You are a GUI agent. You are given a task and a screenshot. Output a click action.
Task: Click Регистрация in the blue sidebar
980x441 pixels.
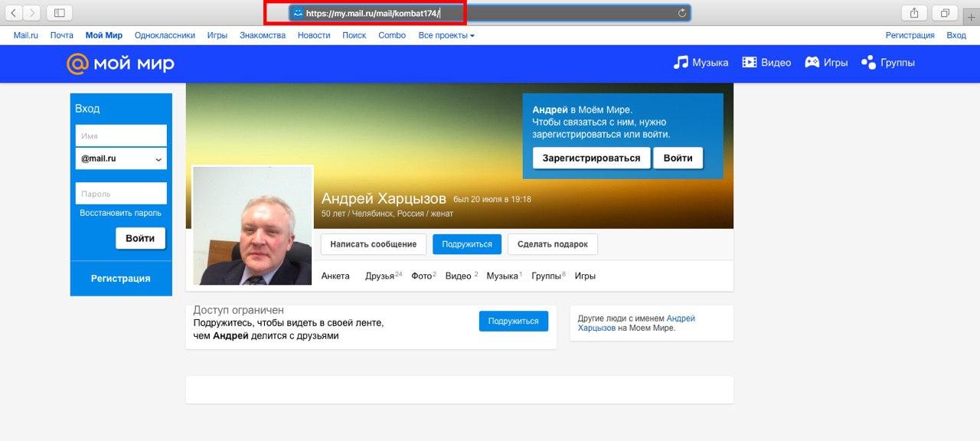pos(121,279)
